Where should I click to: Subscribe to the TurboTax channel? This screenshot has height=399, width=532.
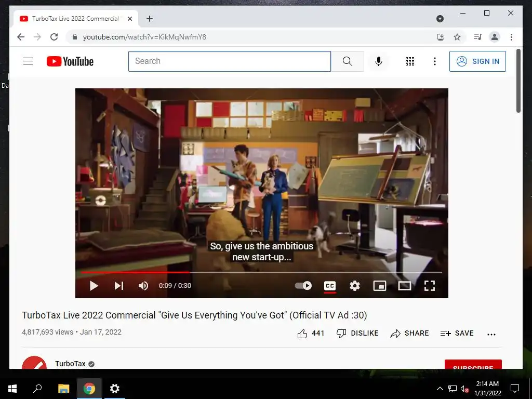point(473,364)
